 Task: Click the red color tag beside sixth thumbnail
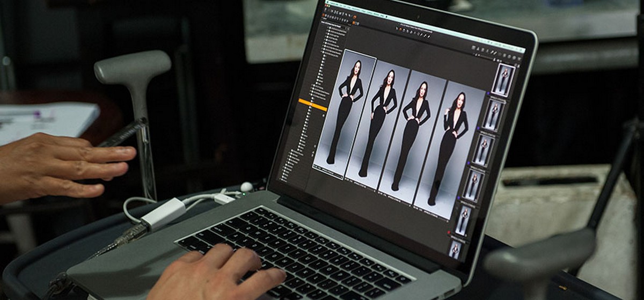[449, 233]
